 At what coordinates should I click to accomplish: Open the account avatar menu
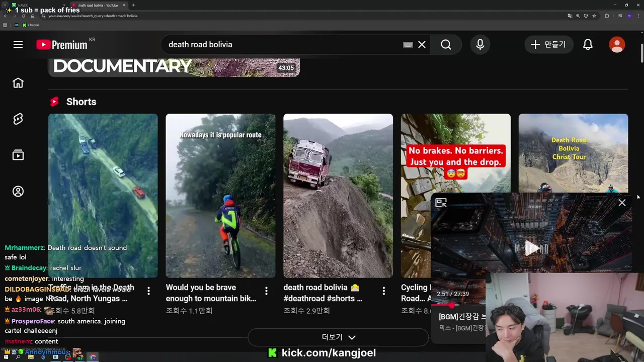pyautogui.click(x=617, y=45)
